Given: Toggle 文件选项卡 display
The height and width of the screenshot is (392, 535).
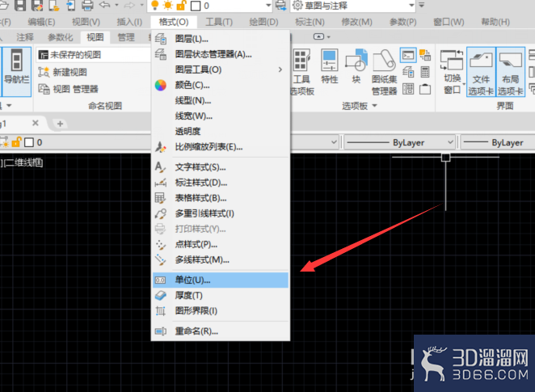Looking at the screenshot, I should click(481, 72).
